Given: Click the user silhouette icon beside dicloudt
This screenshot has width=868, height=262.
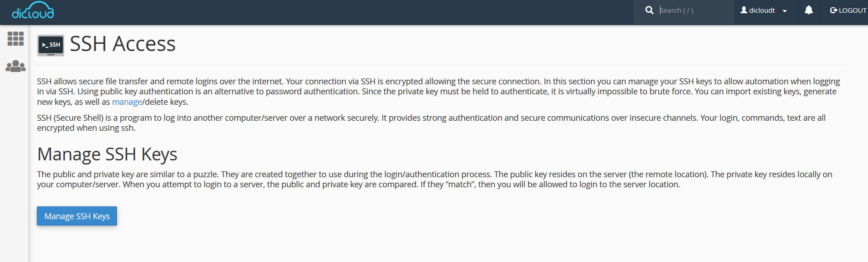Looking at the screenshot, I should [744, 10].
